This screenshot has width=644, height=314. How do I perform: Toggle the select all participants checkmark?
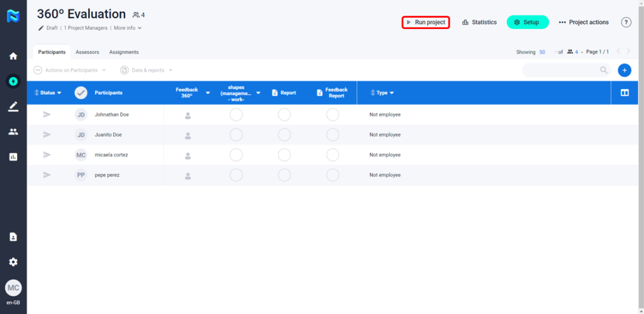[x=80, y=93]
